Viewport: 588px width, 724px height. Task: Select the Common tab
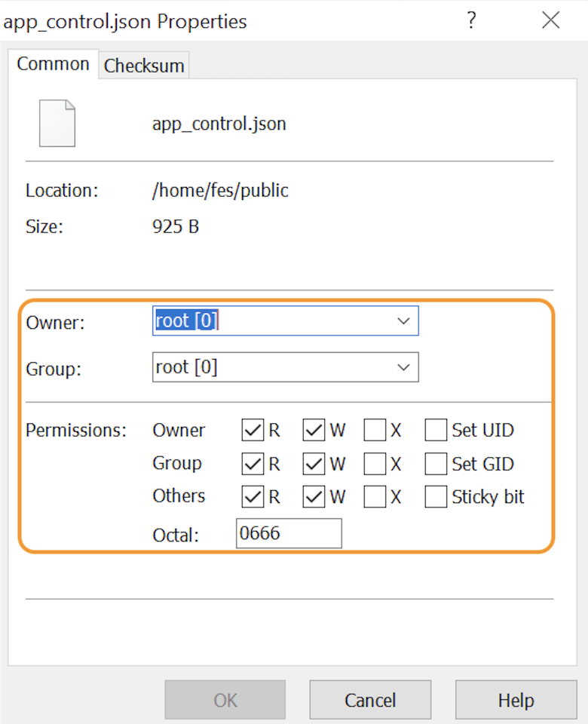53,64
